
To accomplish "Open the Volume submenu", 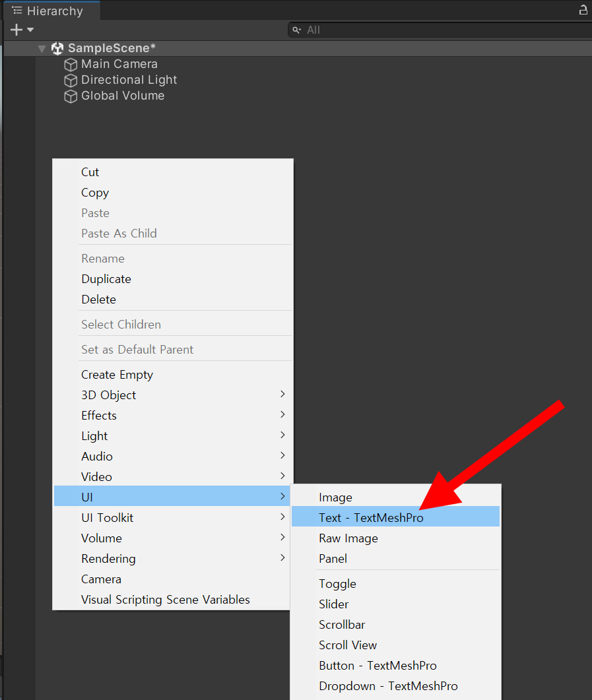I will (173, 538).
